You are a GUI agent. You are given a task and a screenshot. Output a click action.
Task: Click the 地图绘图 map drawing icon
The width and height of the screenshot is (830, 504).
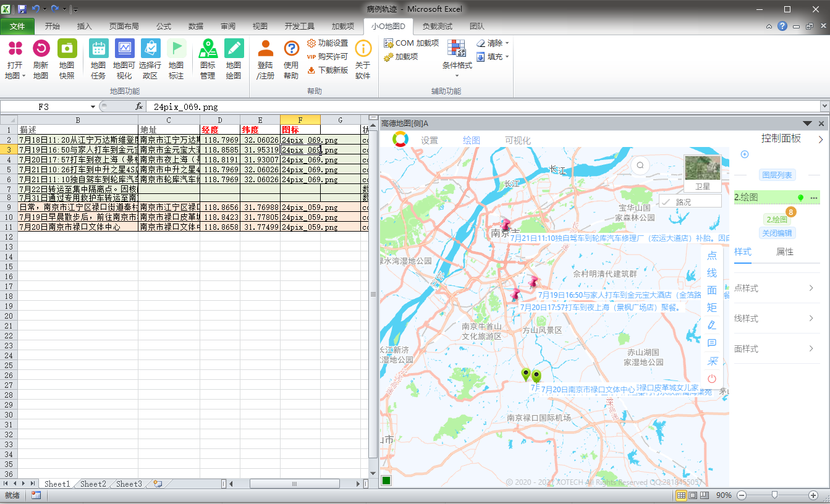(x=234, y=49)
